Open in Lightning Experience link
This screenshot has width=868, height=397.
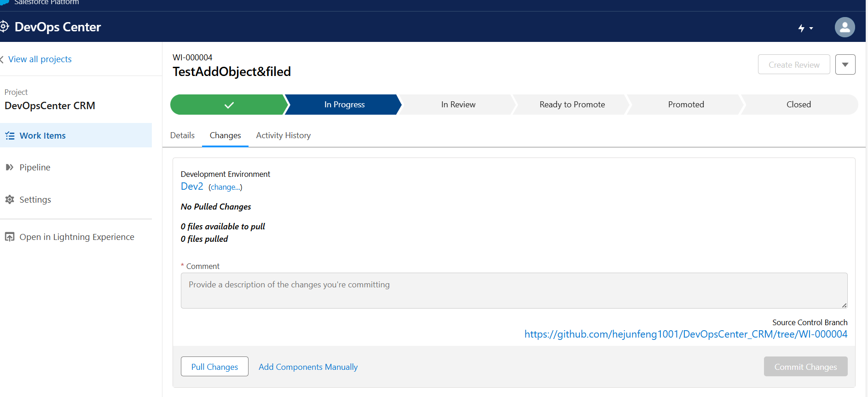77,237
